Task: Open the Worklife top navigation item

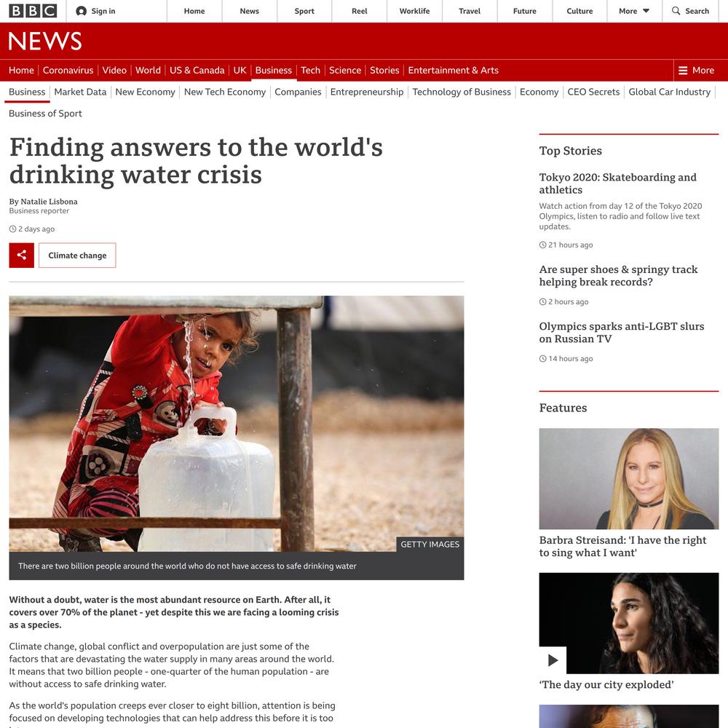Action: [415, 11]
